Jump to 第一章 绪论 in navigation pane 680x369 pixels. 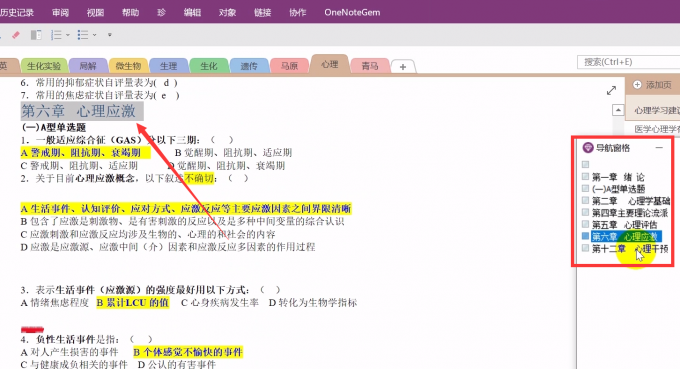[618, 177]
